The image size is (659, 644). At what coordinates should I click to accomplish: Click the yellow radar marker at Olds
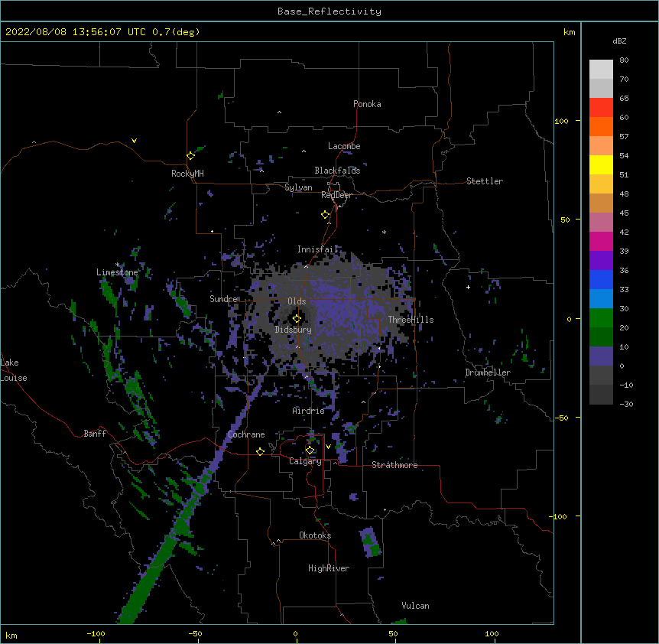tap(297, 318)
